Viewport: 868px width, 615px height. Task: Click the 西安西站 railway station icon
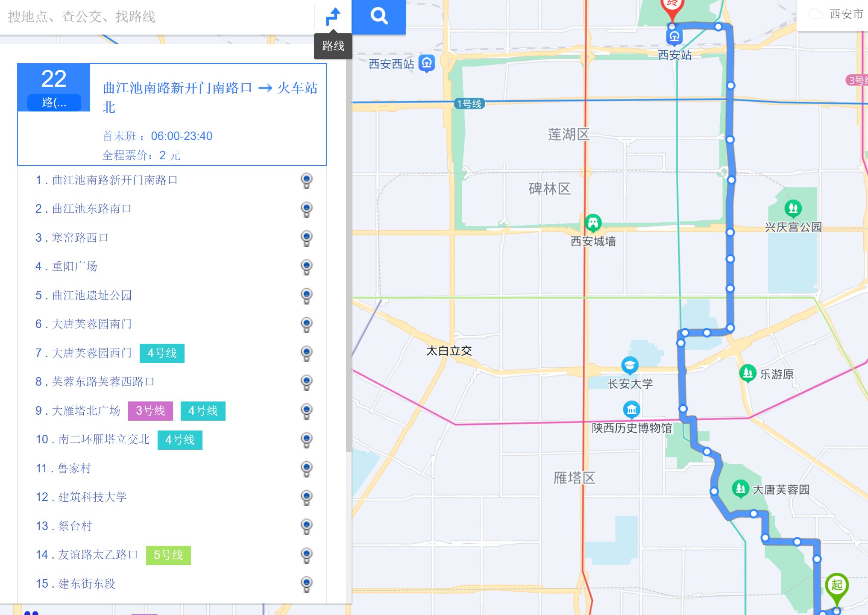pos(426,63)
